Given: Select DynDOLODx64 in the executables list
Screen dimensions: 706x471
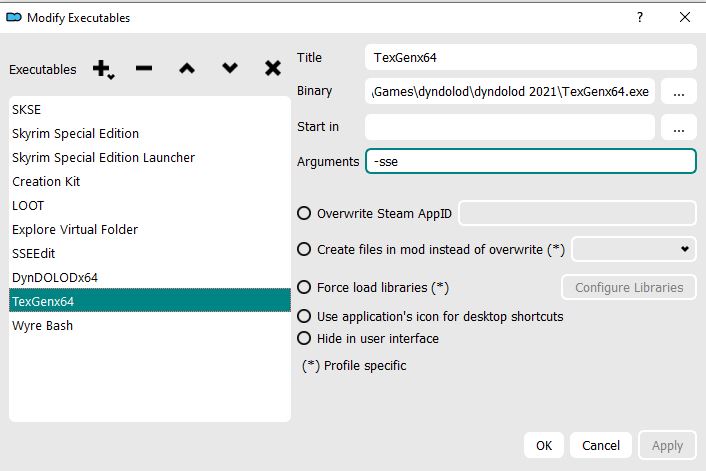Looking at the screenshot, I should (55, 277).
